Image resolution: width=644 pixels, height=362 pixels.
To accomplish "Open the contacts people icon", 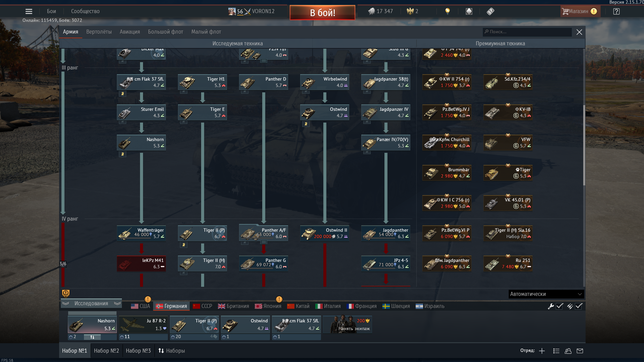I will (x=568, y=351).
